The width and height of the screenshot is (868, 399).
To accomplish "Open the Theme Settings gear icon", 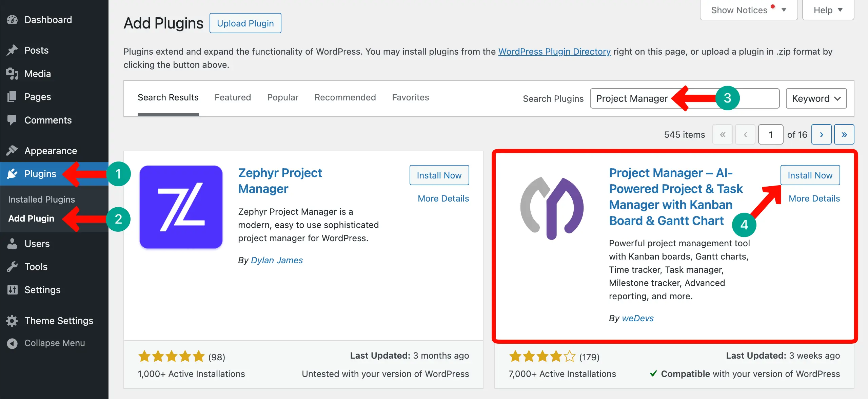I will pos(12,320).
